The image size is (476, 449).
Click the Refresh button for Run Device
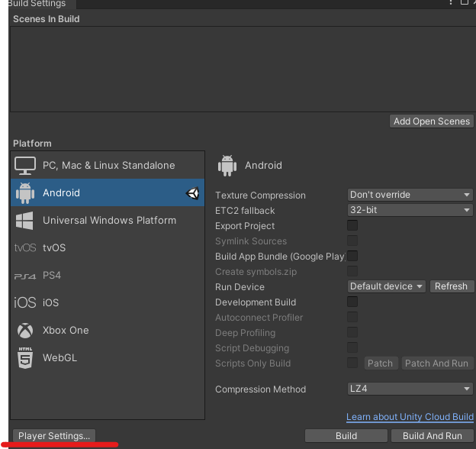click(452, 286)
